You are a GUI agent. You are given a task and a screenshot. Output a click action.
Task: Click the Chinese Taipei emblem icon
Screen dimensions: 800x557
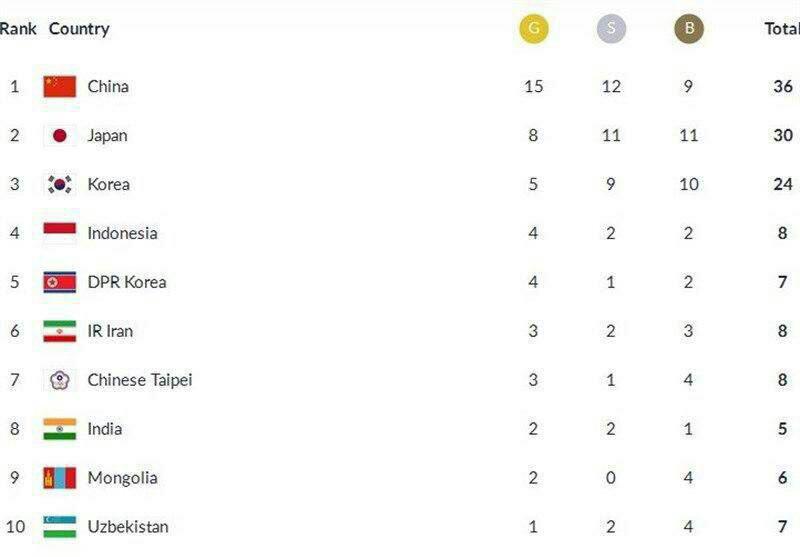point(60,380)
